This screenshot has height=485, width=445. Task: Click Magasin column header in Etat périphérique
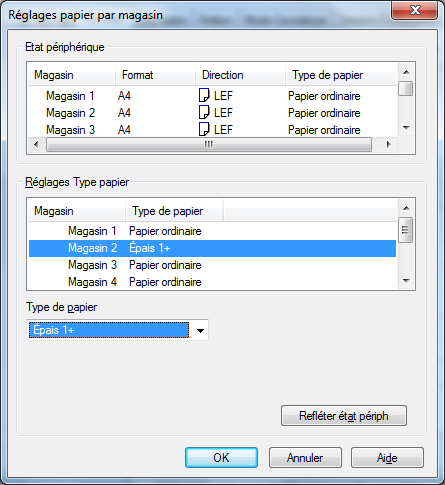[72, 75]
